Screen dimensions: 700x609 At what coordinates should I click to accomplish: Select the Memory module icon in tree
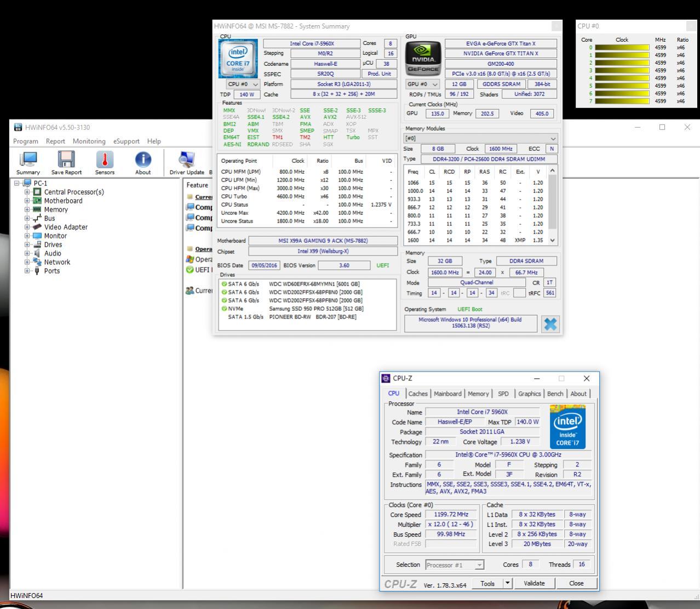point(37,209)
